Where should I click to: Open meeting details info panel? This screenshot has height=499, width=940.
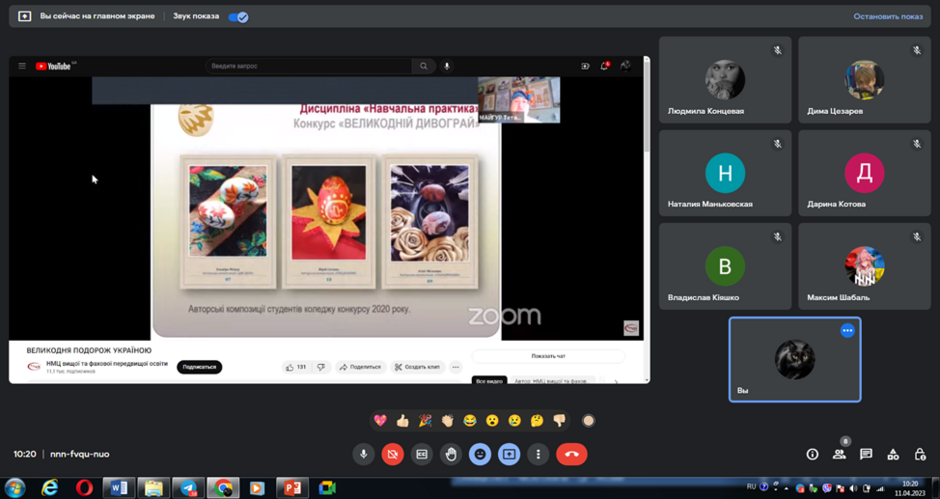tap(812, 455)
